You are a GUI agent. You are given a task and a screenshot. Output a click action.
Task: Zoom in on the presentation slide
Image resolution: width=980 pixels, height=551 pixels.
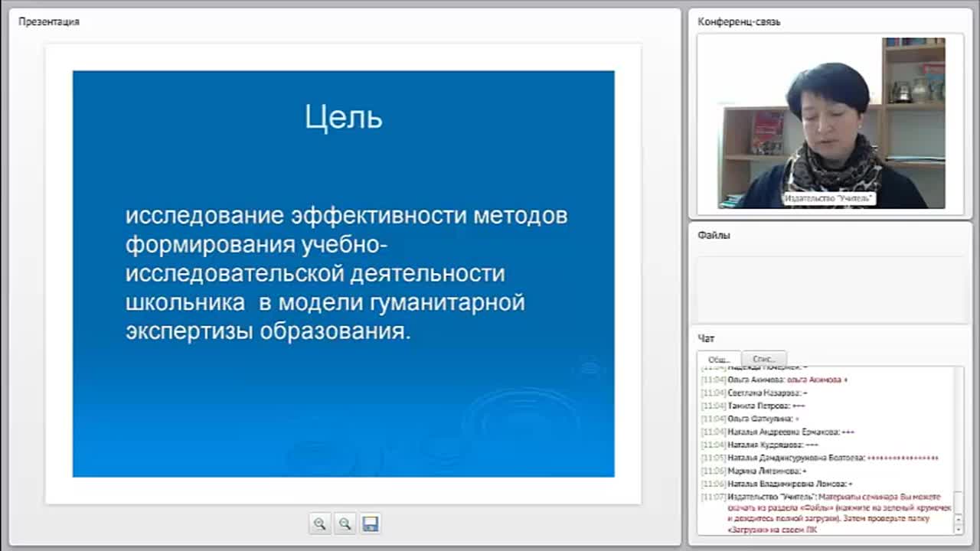320,523
